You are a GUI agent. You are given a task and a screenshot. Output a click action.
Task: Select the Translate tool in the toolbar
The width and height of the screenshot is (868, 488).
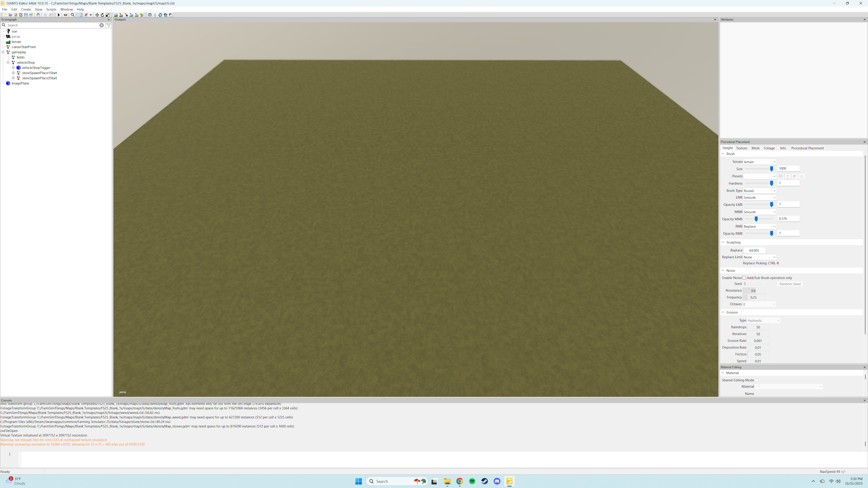pos(97,15)
